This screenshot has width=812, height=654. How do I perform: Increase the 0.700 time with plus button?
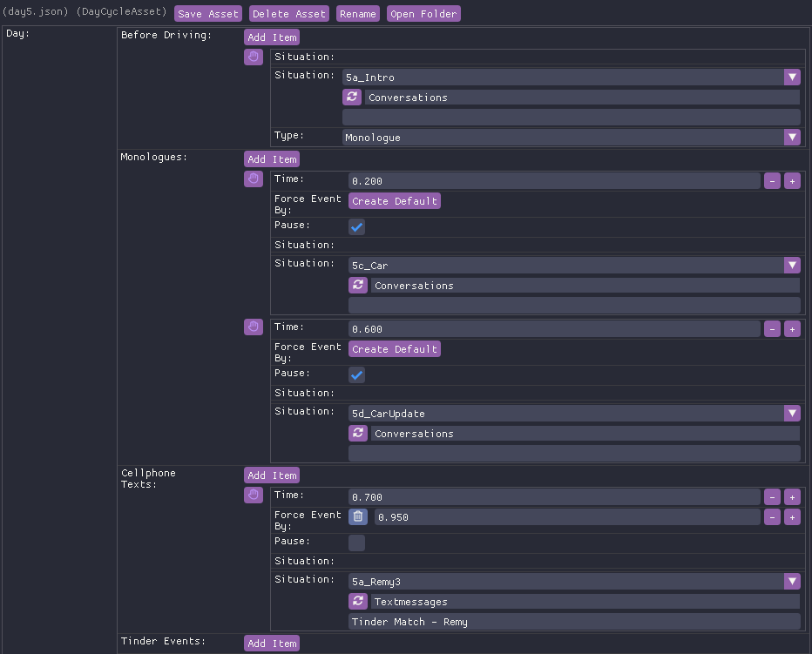791,497
